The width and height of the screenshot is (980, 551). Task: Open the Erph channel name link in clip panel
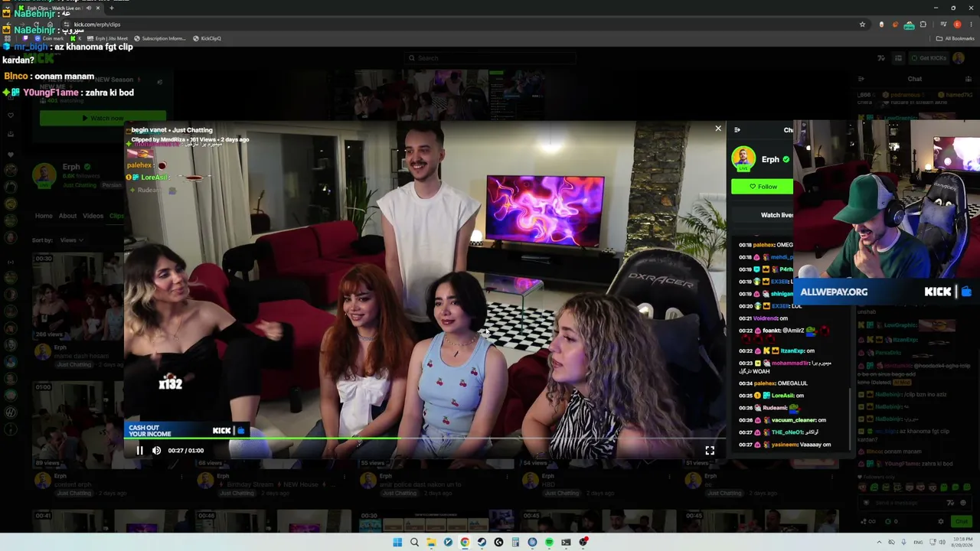(770, 159)
